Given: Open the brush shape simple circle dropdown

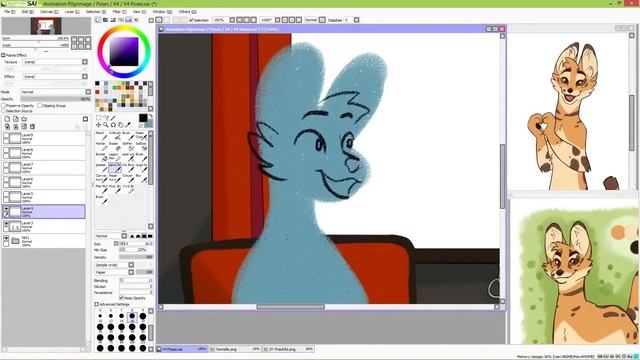Looking at the screenshot, I should tap(114, 265).
